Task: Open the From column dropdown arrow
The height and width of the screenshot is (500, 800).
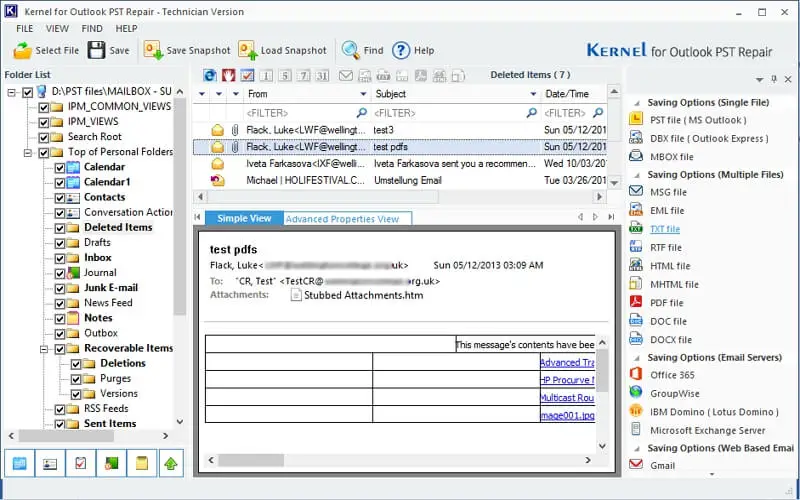Action: click(x=363, y=94)
